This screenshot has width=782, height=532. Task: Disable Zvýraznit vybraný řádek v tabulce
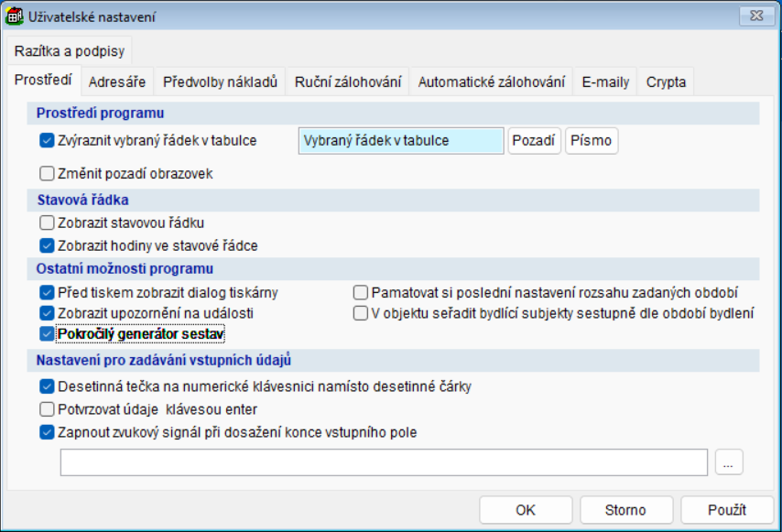click(x=48, y=141)
